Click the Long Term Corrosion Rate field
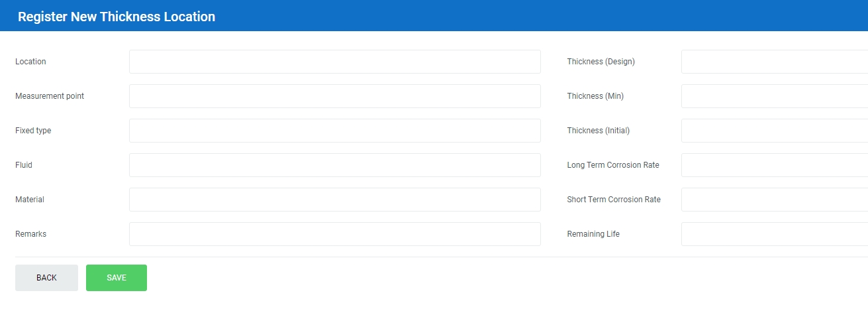This screenshot has width=868, height=311. point(774,165)
